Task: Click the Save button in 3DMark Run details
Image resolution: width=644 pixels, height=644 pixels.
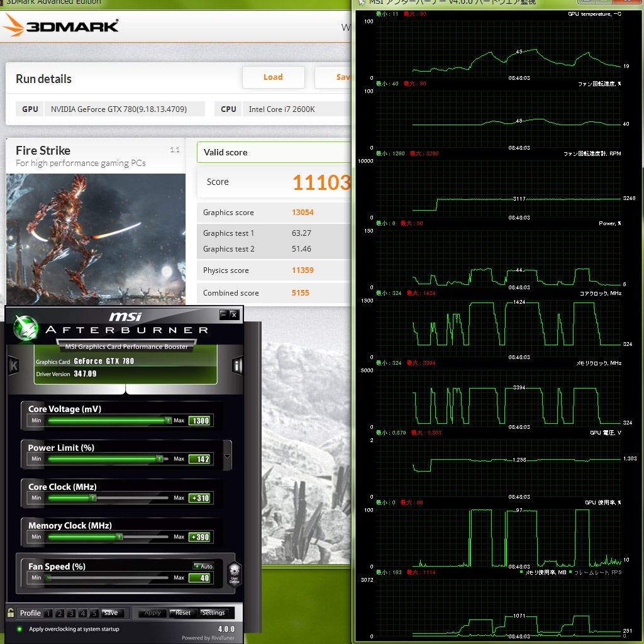Action: [333, 77]
